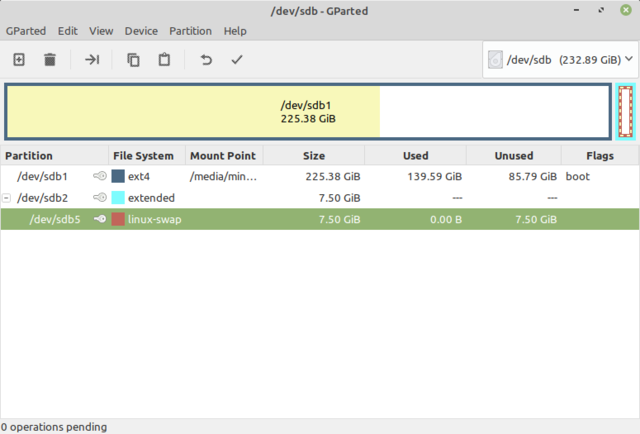This screenshot has height=434, width=640.
Task: Click the Copy partition icon
Action: (133, 60)
